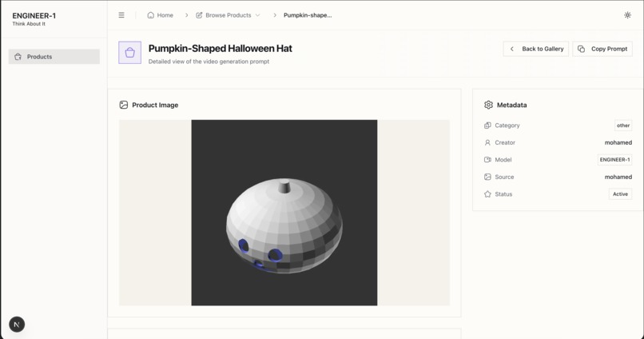
Task: Open the pumpkin hat 3D preview image
Action: [x=284, y=213]
